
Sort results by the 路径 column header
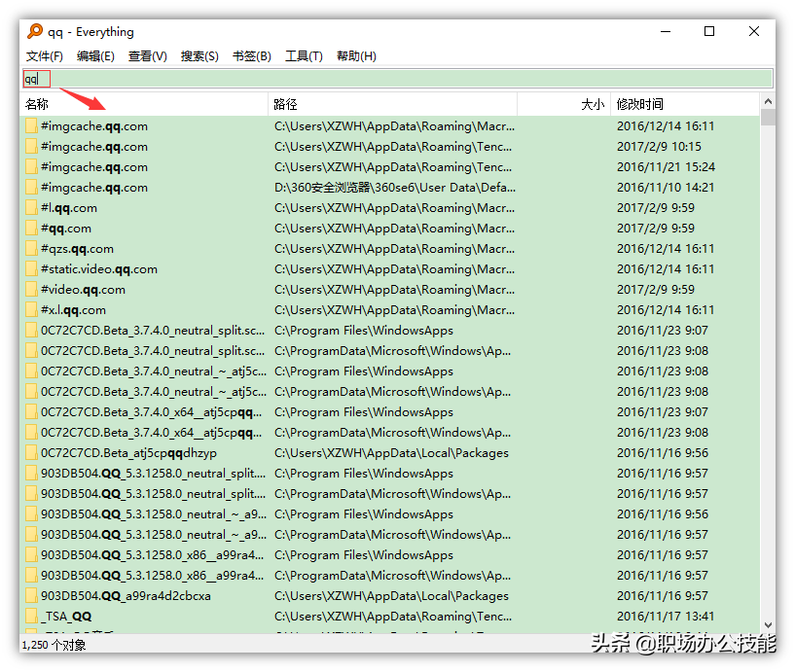[x=392, y=104]
